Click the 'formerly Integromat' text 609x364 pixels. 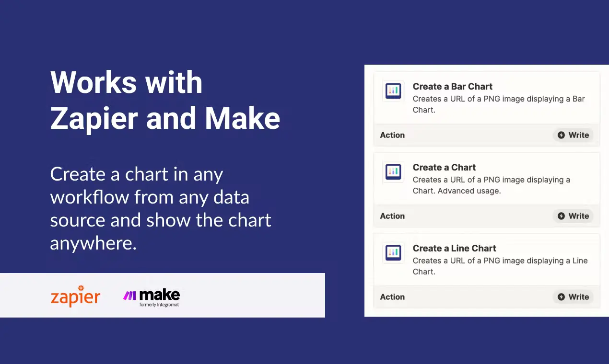[159, 305]
